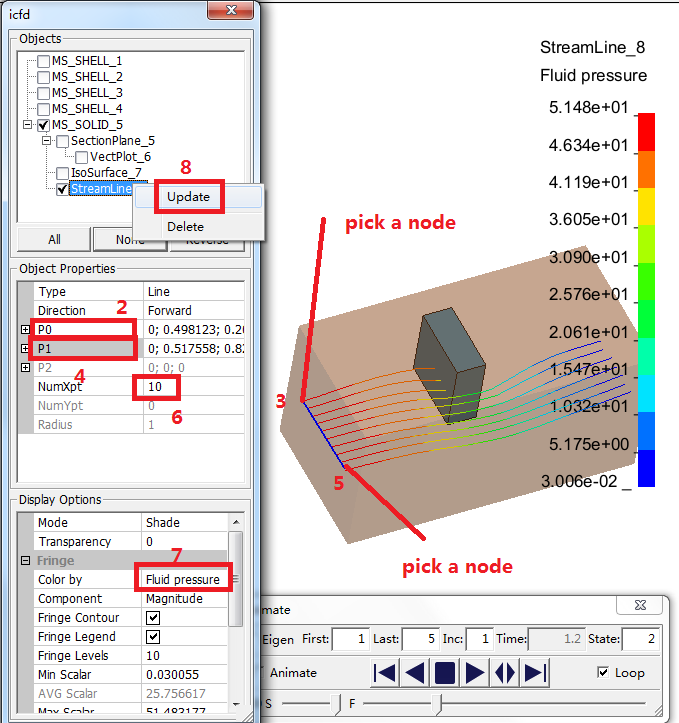Click the Inc input field
Image resolution: width=679 pixels, height=723 pixels.
pos(479,639)
